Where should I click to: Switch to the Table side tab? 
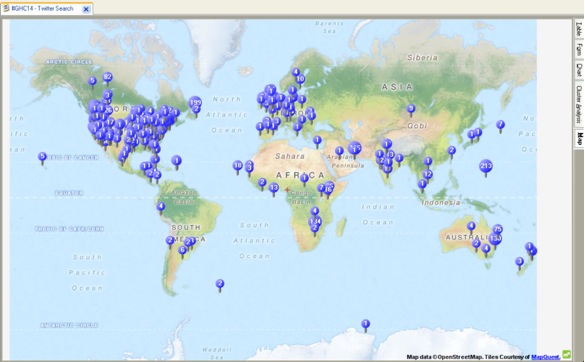[579, 29]
